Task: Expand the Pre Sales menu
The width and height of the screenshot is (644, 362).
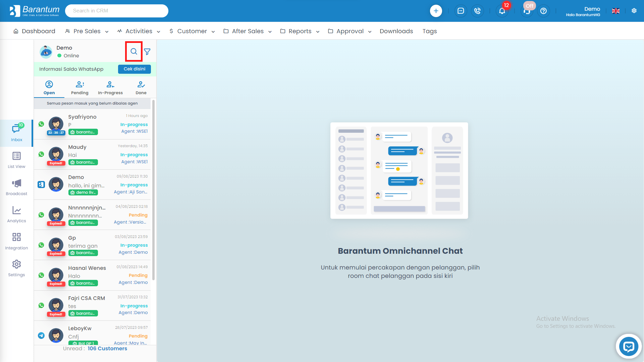Action: pyautogui.click(x=87, y=31)
